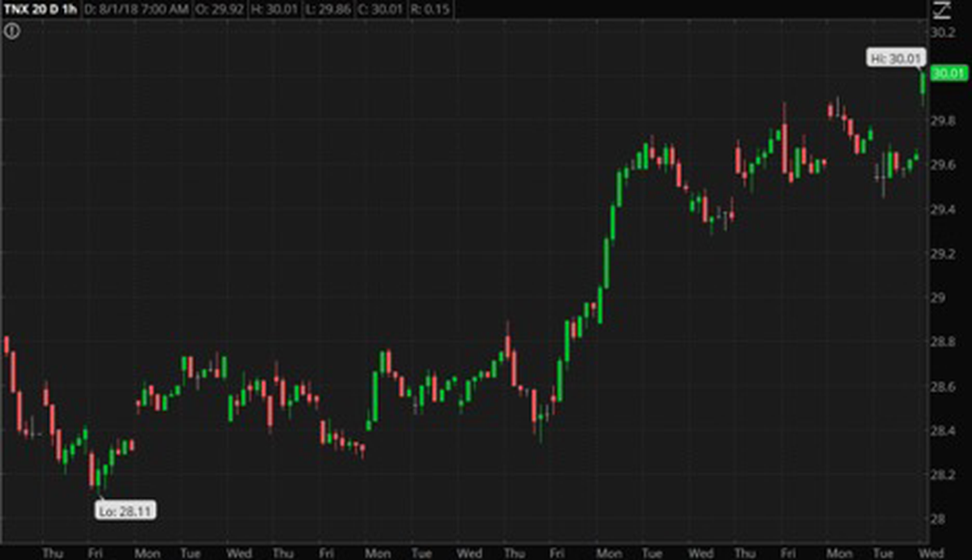Click the 28.6 price axis label
This screenshot has width=972, height=560.
(942, 387)
